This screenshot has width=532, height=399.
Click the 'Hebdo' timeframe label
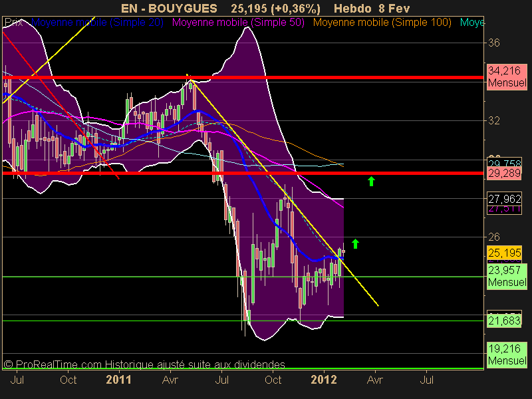tap(352, 8)
